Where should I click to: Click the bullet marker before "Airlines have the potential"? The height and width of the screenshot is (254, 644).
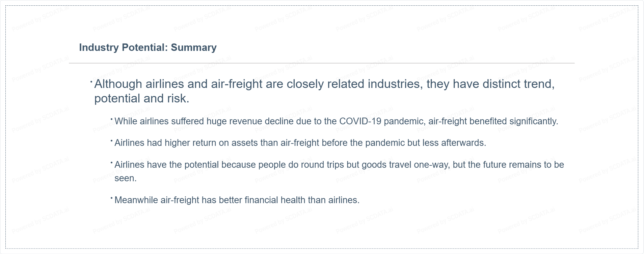pos(111,162)
